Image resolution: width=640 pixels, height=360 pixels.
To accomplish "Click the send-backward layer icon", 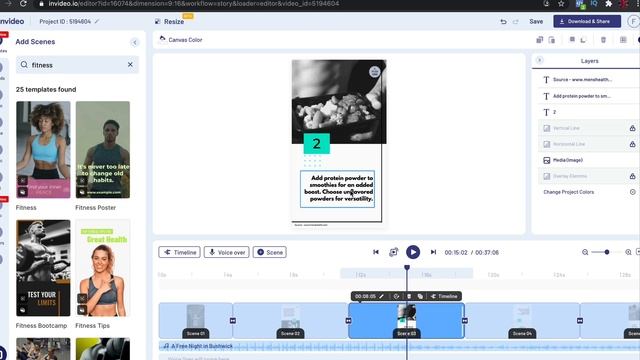I will pos(552,40).
